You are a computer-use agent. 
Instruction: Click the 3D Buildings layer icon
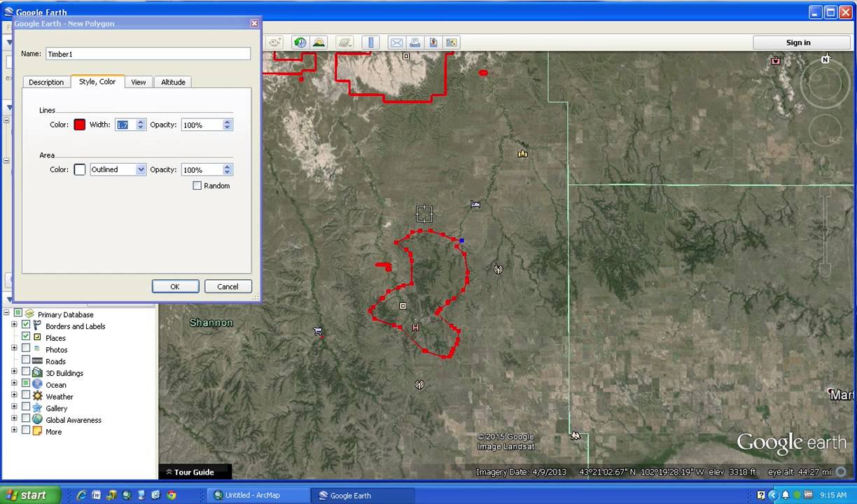tap(37, 373)
